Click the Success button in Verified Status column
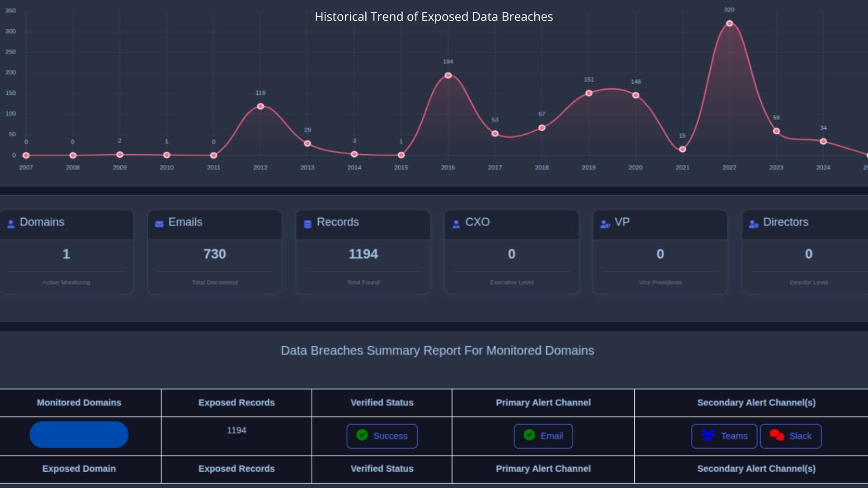The height and width of the screenshot is (488, 868). tap(382, 436)
